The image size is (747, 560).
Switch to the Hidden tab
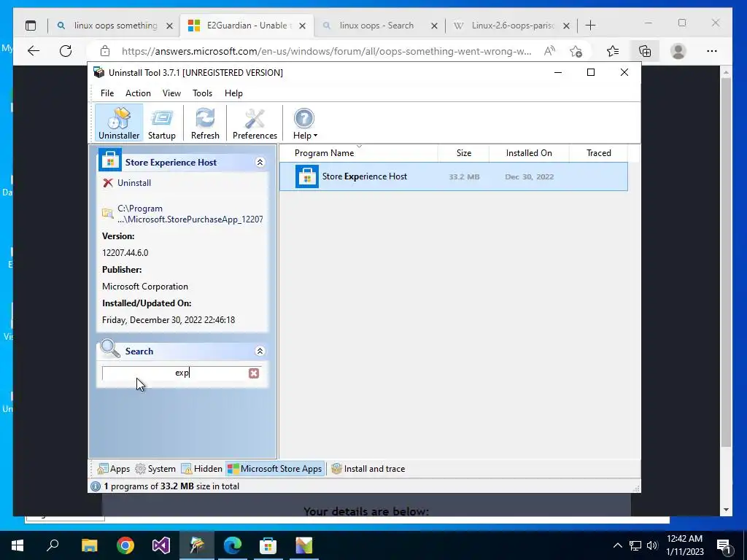point(201,469)
